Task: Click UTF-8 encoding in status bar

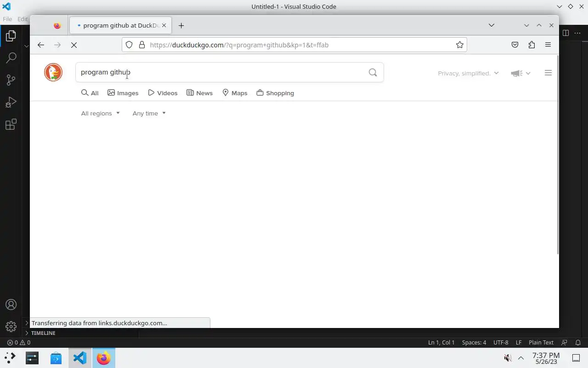Action: (501, 342)
